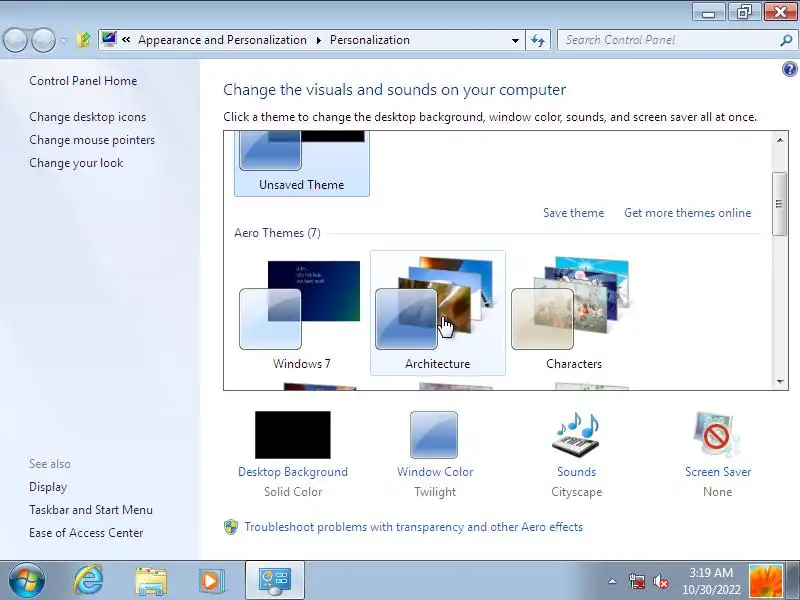Open Ease of Access Center link
This screenshot has width=800, height=600.
[x=86, y=533]
